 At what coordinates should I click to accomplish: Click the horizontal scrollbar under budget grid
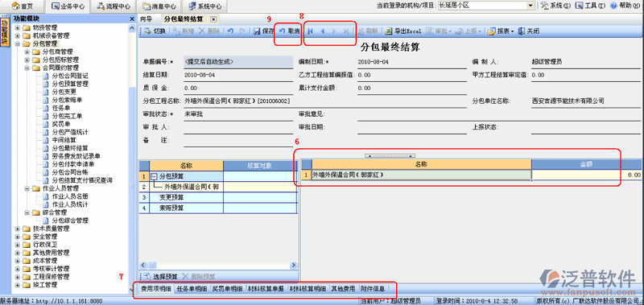[x=218, y=266]
